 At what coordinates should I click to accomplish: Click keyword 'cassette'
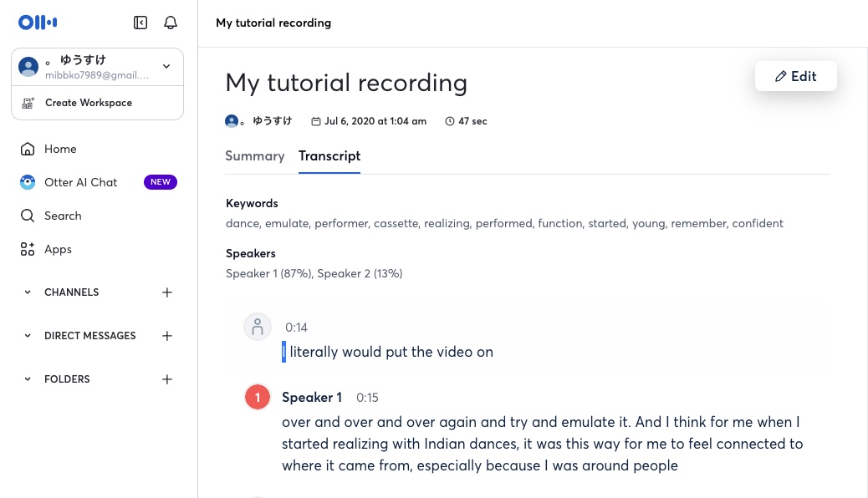[396, 223]
